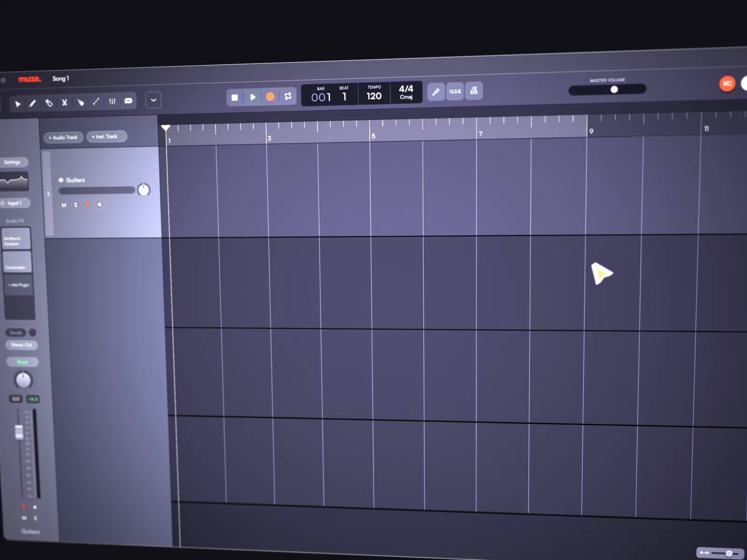Mute via channel strip M button
The width and height of the screenshot is (747, 560).
tap(24, 518)
